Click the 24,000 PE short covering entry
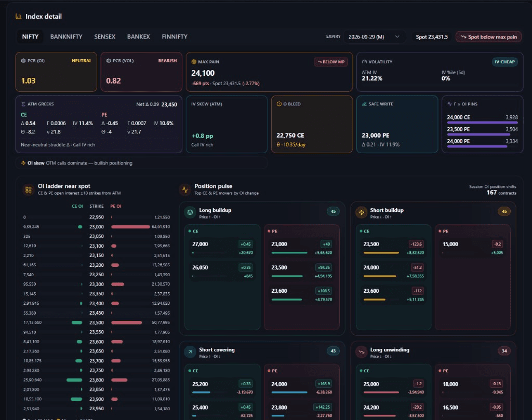The height and width of the screenshot is (420, 532). coord(302,388)
